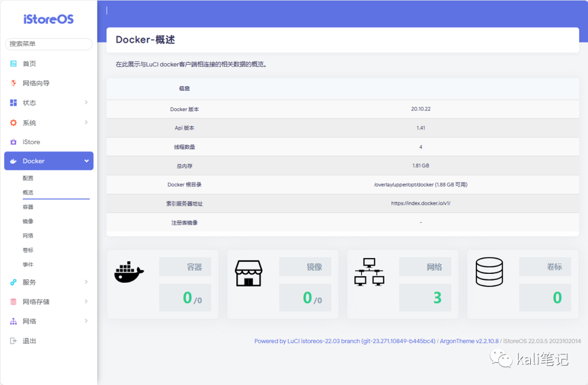
Task: Expand the 网络 menu chevron
Action: [x=86, y=321]
